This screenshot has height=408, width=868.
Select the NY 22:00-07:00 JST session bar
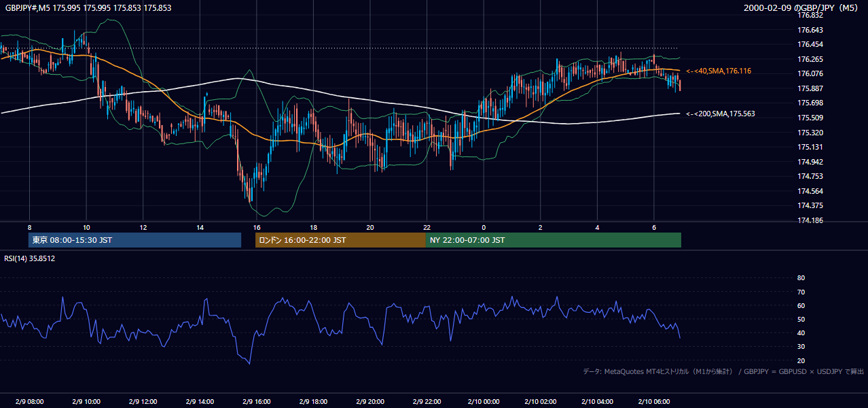click(x=554, y=240)
